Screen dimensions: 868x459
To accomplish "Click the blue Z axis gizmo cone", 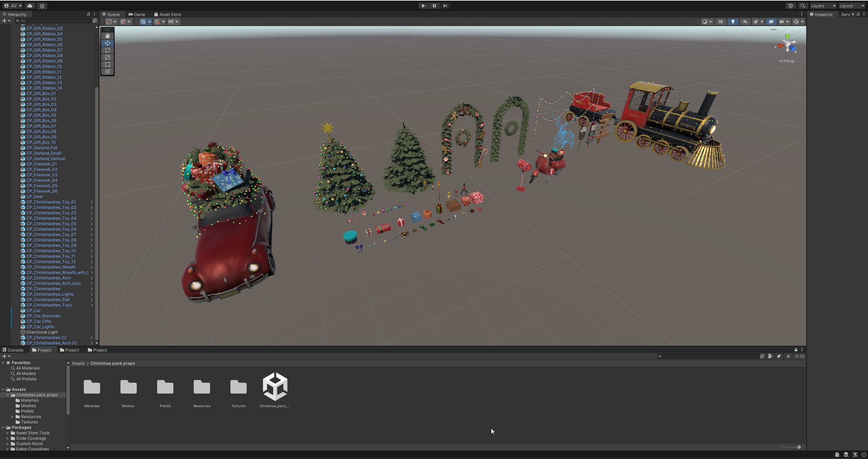I will coord(793,49).
